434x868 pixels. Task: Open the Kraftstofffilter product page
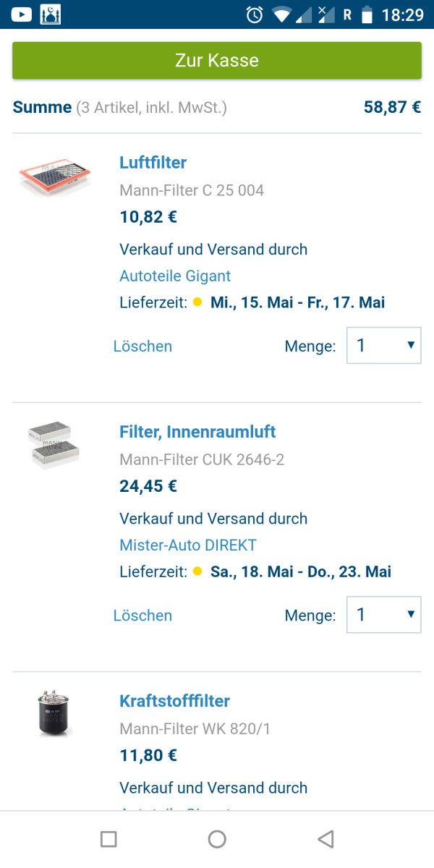174,701
